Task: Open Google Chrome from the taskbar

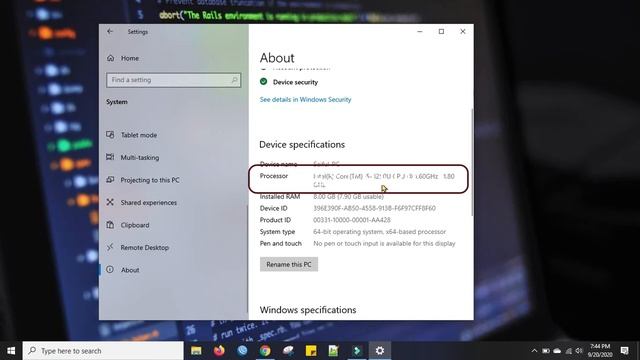Action: [x=265, y=351]
